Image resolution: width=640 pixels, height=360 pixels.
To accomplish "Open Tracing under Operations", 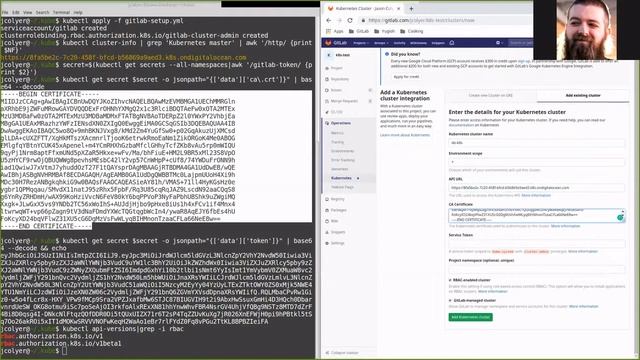I will click(x=338, y=142).
